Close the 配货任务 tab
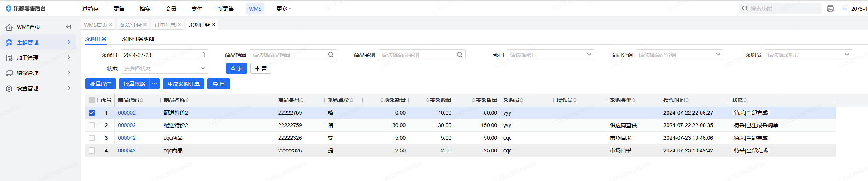Viewport: 868px width, 181px height. click(x=145, y=24)
